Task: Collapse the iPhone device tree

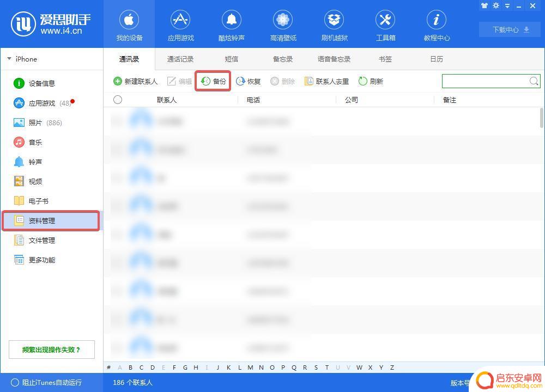Action: 9,59
